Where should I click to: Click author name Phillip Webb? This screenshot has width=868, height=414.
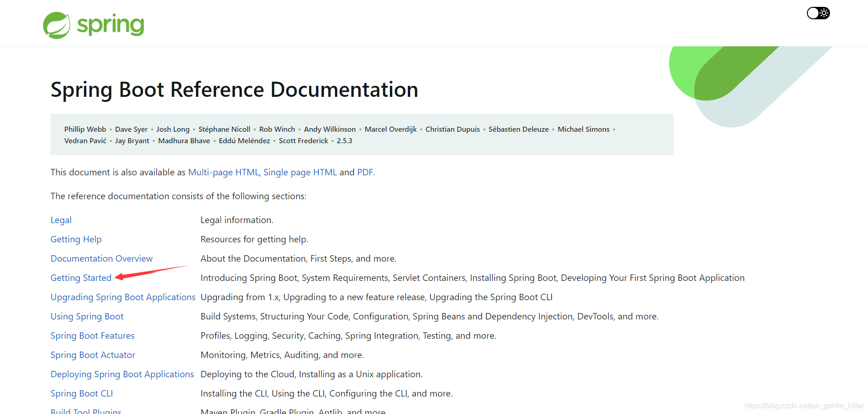85,129
